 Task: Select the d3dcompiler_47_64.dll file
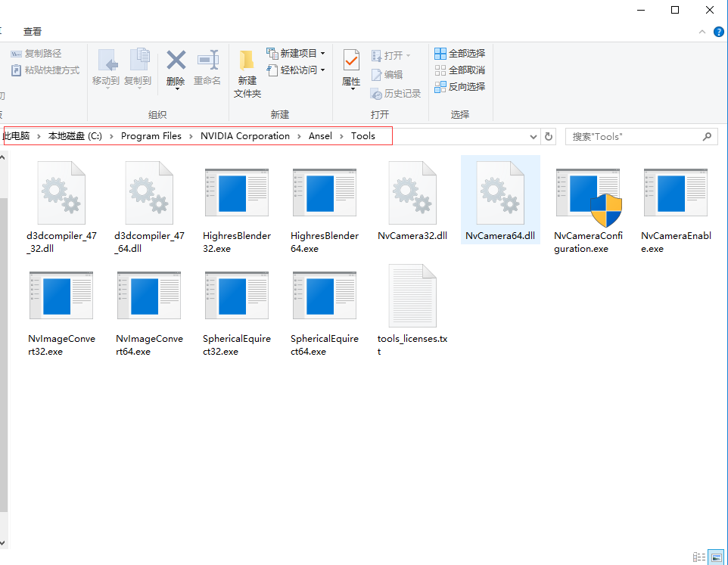149,207
